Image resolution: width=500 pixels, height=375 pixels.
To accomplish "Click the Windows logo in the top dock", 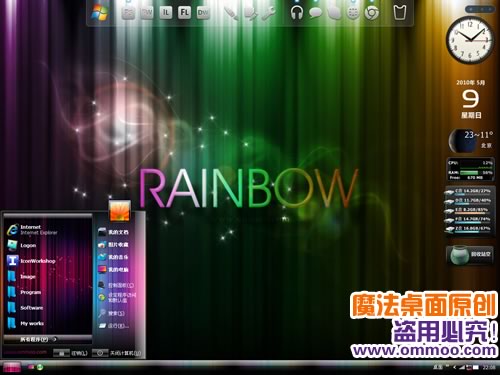I will pyautogui.click(x=100, y=13).
